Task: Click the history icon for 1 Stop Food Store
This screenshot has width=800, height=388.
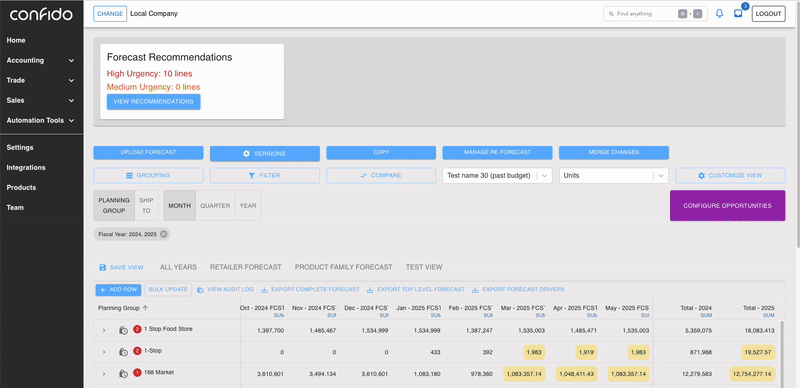Action: [123, 330]
